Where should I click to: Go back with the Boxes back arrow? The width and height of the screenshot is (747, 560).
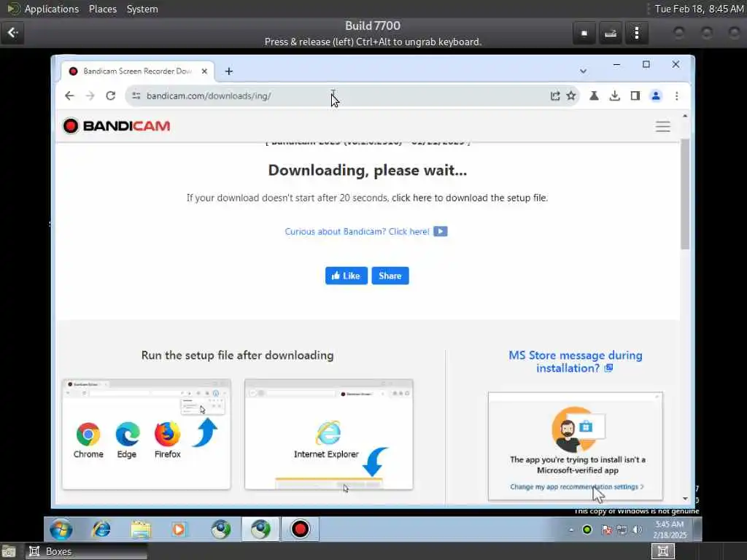click(12, 33)
